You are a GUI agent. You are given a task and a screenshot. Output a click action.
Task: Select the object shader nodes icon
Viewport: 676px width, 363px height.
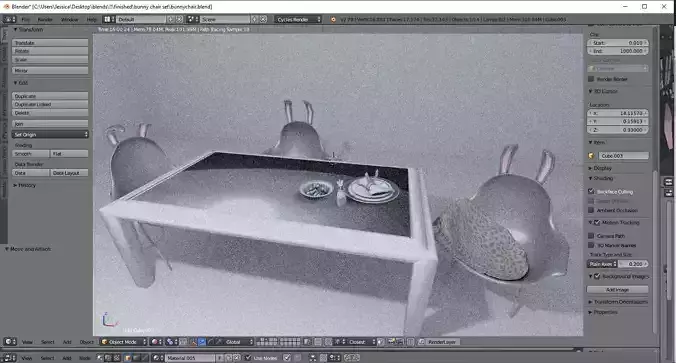128,358
